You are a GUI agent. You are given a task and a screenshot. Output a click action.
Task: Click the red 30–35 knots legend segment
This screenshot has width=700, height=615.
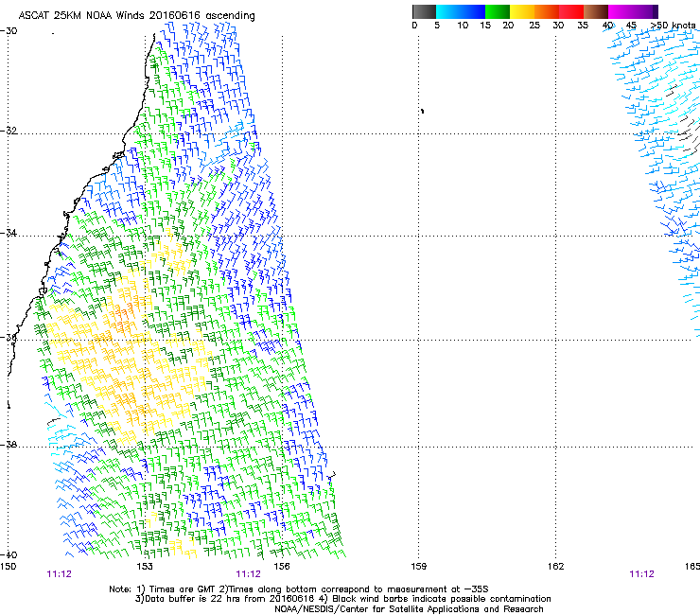pyautogui.click(x=571, y=11)
